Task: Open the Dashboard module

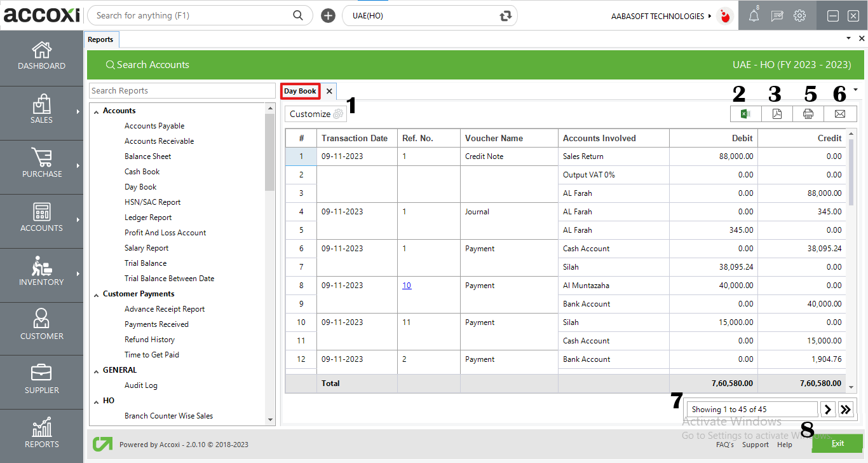Action: (41, 57)
